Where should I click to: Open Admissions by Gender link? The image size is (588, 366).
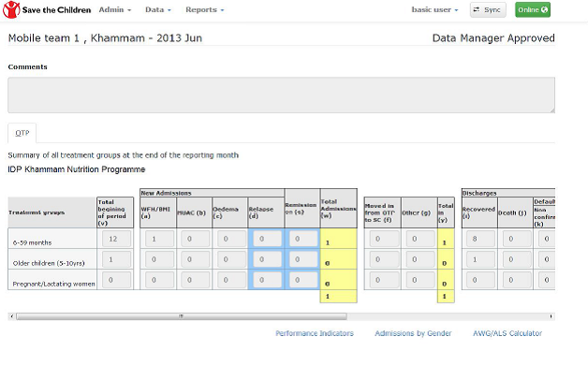(x=413, y=333)
